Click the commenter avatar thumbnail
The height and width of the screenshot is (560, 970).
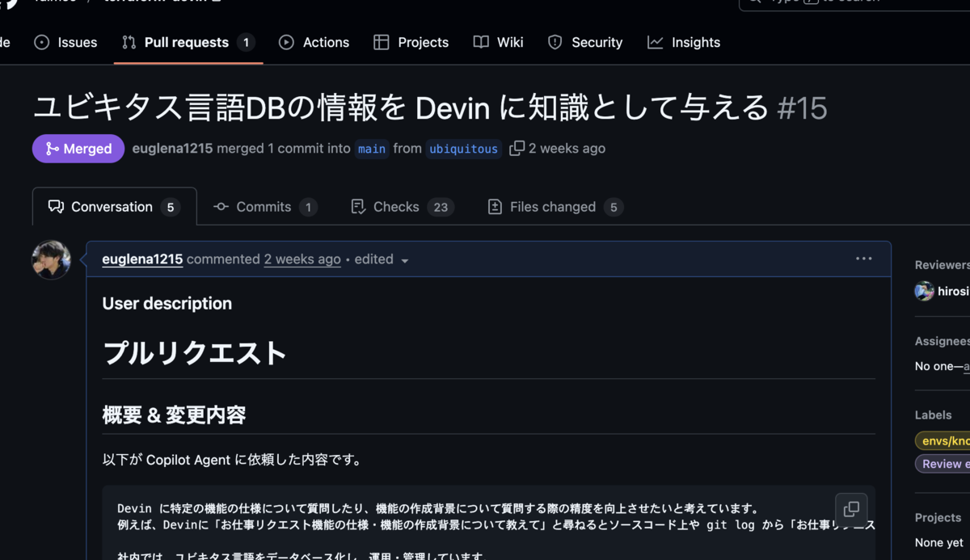pos(51,259)
